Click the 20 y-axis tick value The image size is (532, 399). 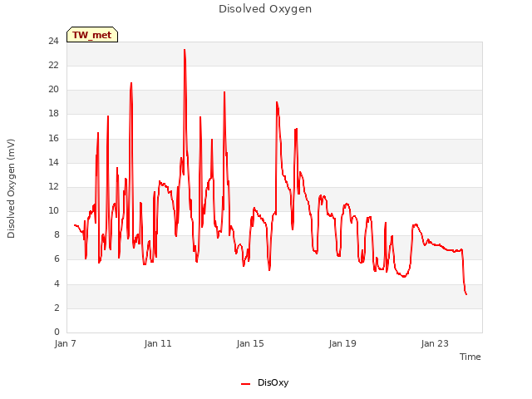53,90
